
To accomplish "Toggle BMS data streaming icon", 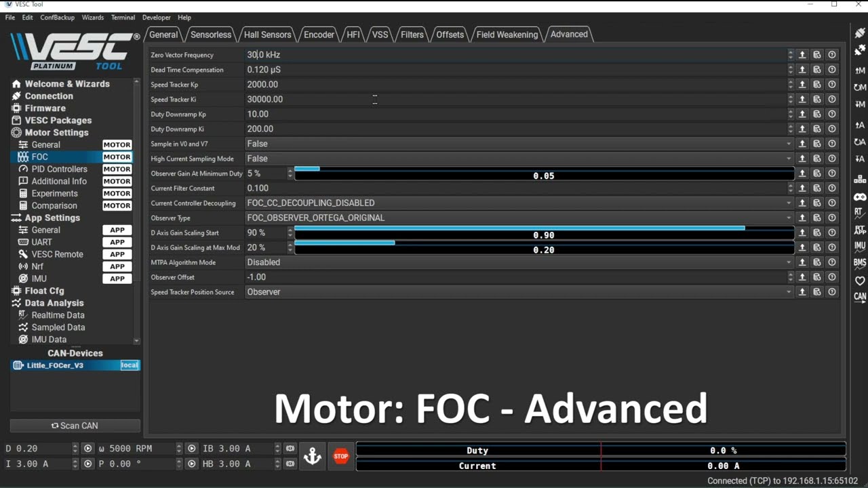I will 860,263.
